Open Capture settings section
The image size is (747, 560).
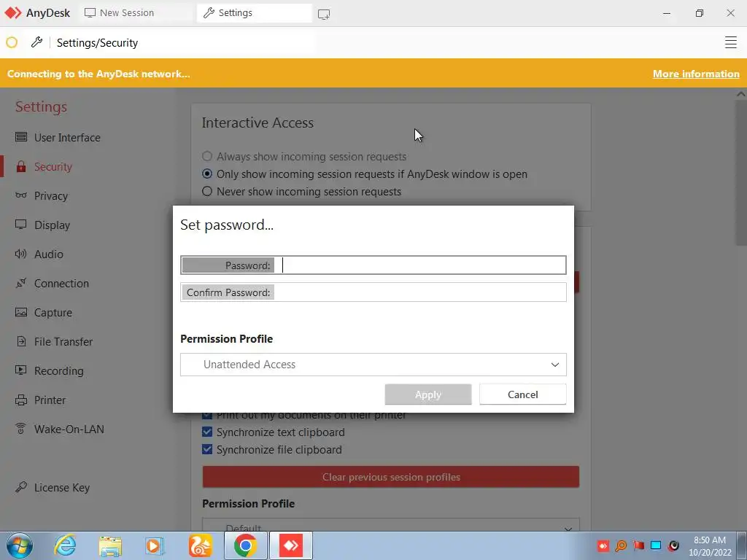[x=53, y=312]
